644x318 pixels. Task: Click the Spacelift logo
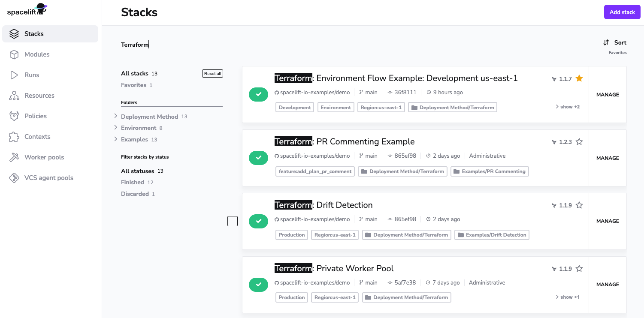pos(27,9)
